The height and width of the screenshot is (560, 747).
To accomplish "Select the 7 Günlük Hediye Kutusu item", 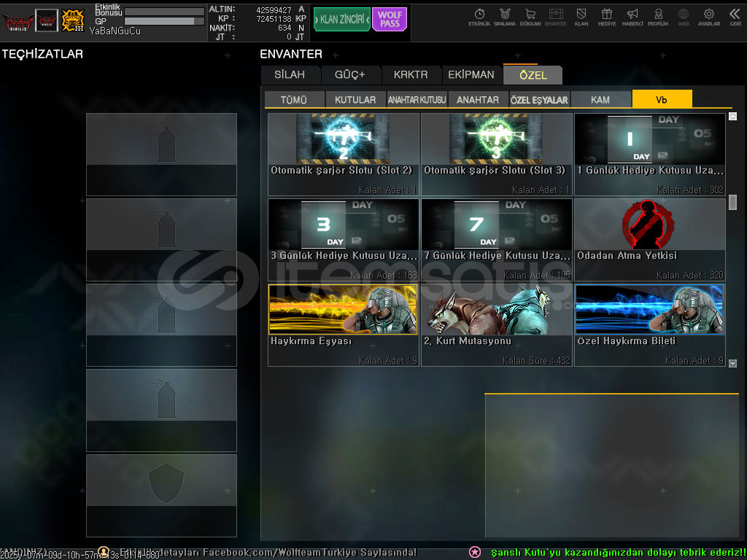I will (497, 239).
